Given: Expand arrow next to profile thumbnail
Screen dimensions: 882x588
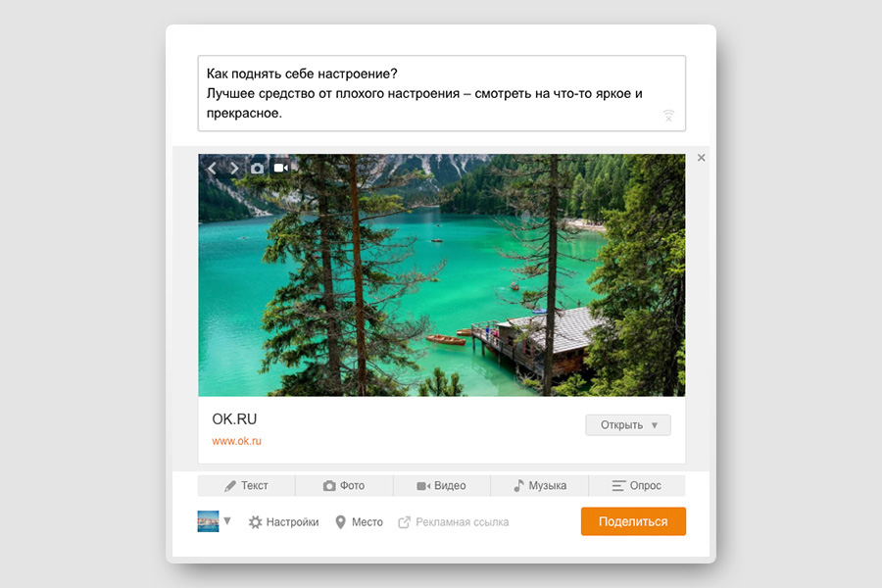Looking at the screenshot, I should (x=227, y=521).
